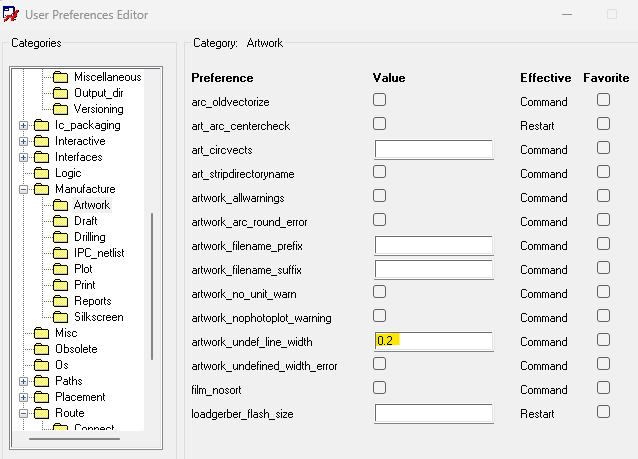
Task: Click the Silkscreen folder icon
Action: click(x=60, y=317)
